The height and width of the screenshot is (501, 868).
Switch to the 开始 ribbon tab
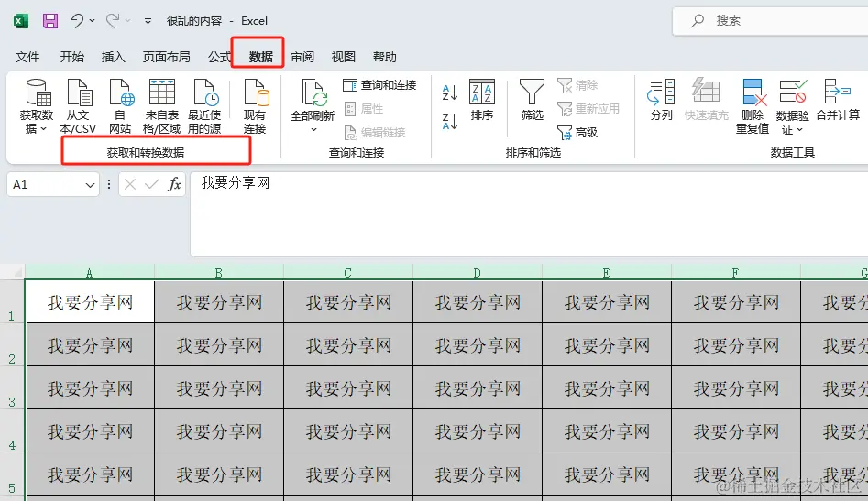pyautogui.click(x=72, y=57)
